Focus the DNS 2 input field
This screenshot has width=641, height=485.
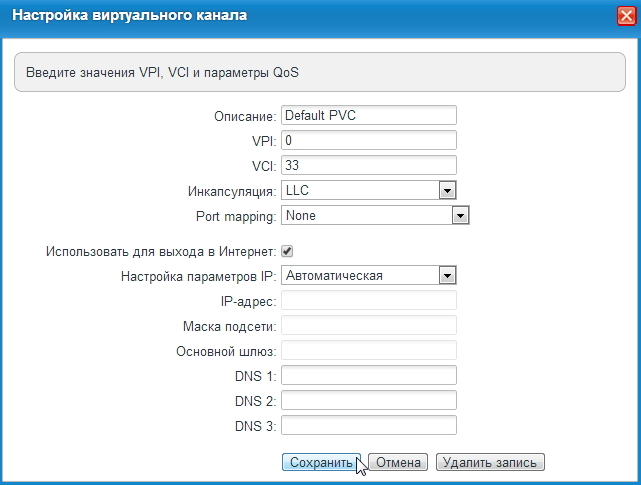click(x=368, y=400)
